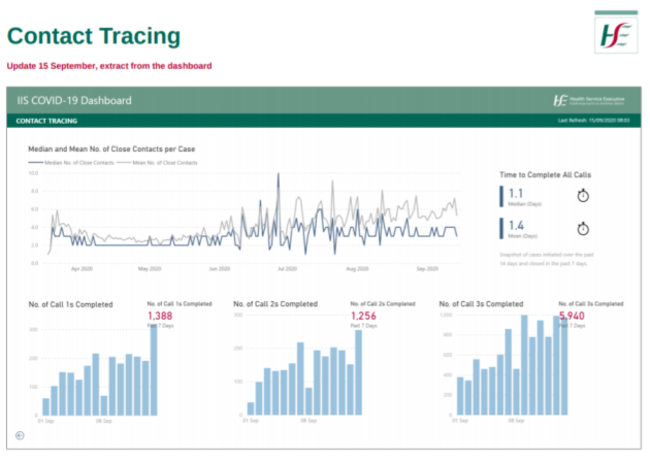Click the Contact Tracing page heading
This screenshot has width=650, height=460.
94,36
